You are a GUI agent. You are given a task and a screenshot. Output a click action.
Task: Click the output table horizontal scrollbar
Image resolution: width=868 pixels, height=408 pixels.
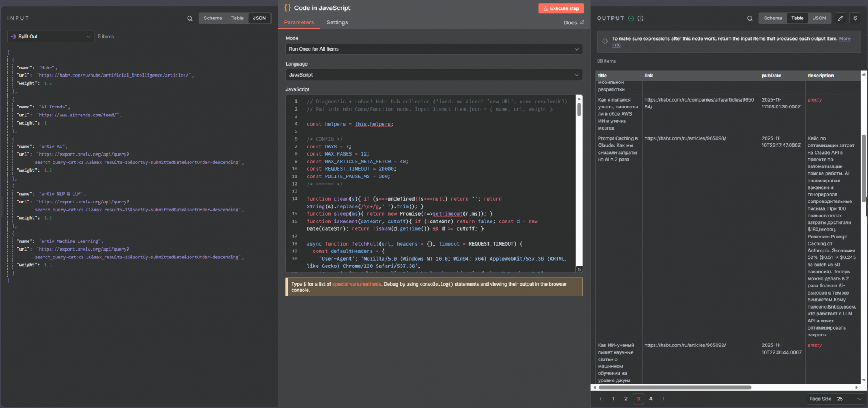point(673,387)
